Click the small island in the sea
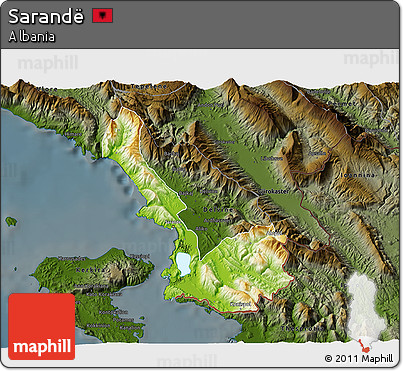The width and height of the screenshot is (403, 371). coord(11,221)
